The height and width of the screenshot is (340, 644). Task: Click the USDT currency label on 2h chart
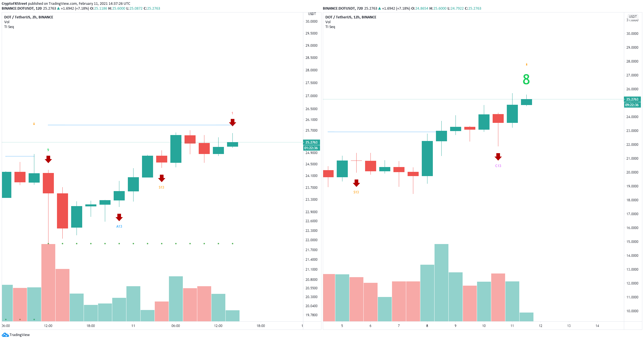(312, 14)
